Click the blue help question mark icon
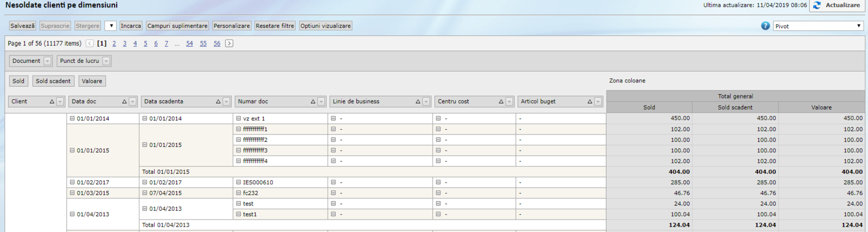This screenshot has width=868, height=232. [765, 26]
